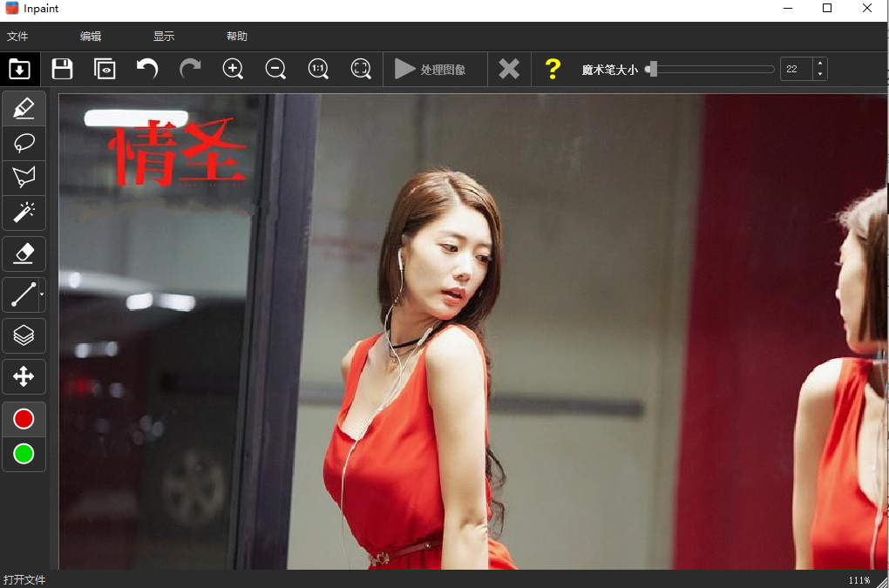Open help with the yellow question mark
Viewport: 889px width, 588px height.
tap(553, 69)
